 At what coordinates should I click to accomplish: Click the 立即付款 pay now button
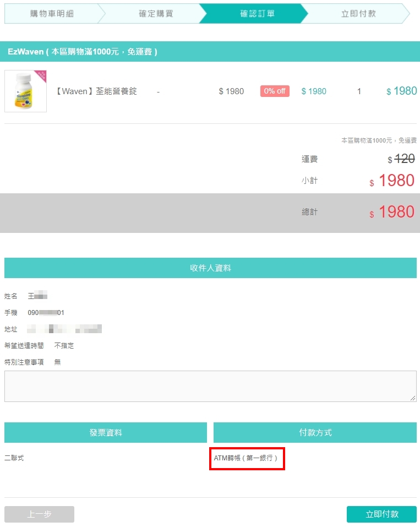[x=381, y=514]
